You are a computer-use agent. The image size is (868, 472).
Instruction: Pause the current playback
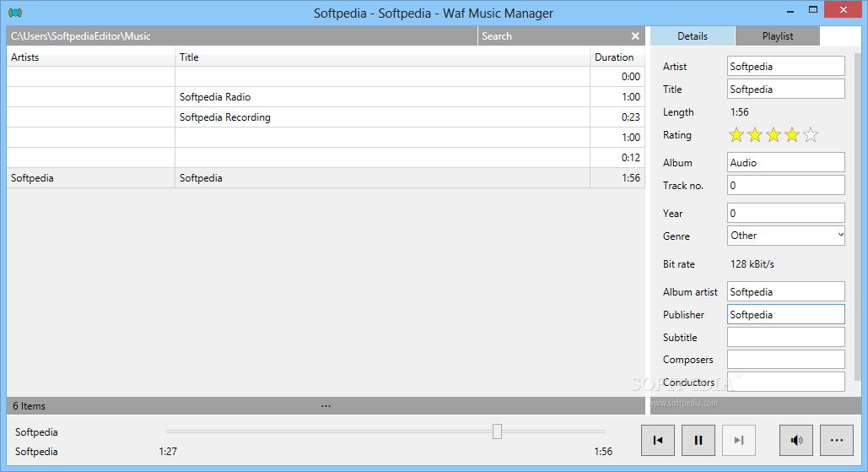point(698,441)
